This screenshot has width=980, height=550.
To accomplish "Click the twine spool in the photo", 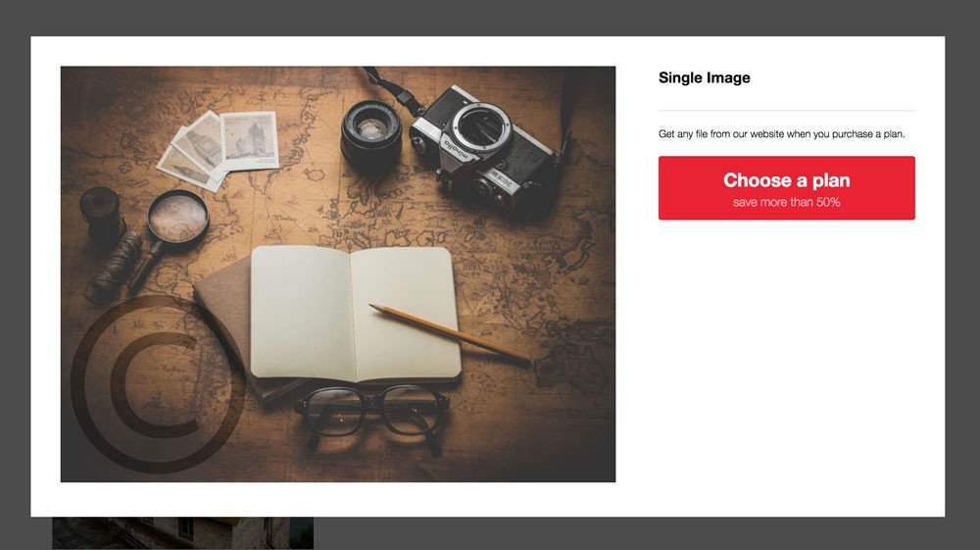I will tap(115, 270).
